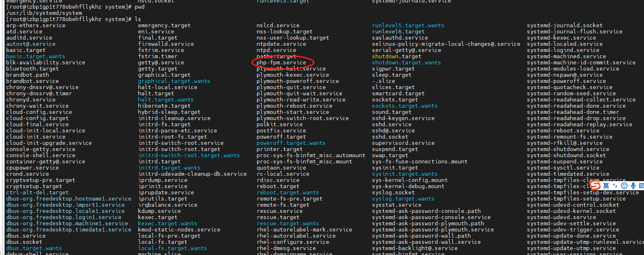Image resolution: width=644 pixels, height=255 pixels.
Task: Click the runlevel5.target.wants directory
Action: coord(408,26)
